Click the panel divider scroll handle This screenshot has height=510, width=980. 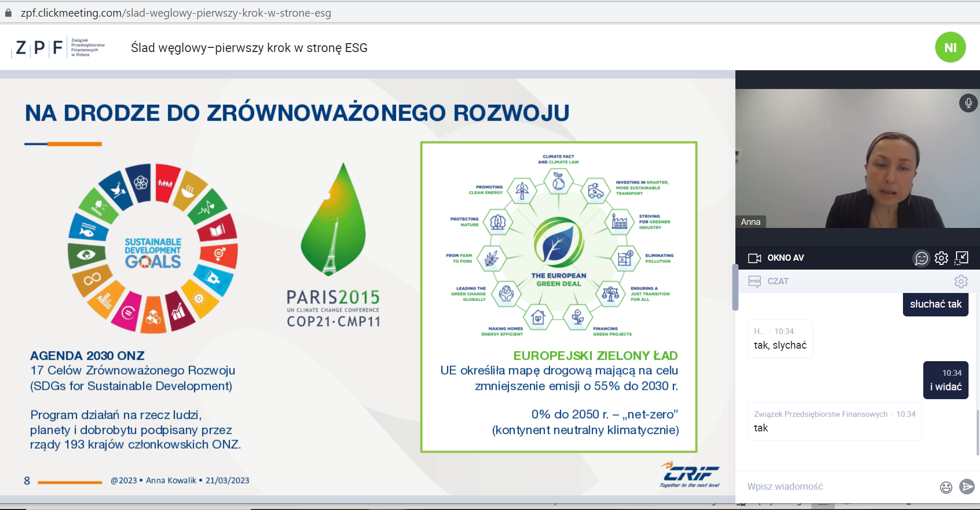tap(735, 287)
